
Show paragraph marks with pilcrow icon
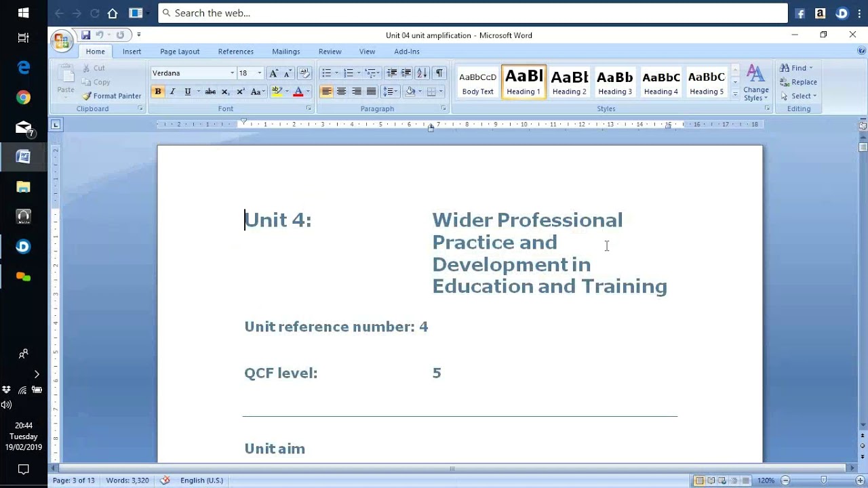(x=439, y=73)
